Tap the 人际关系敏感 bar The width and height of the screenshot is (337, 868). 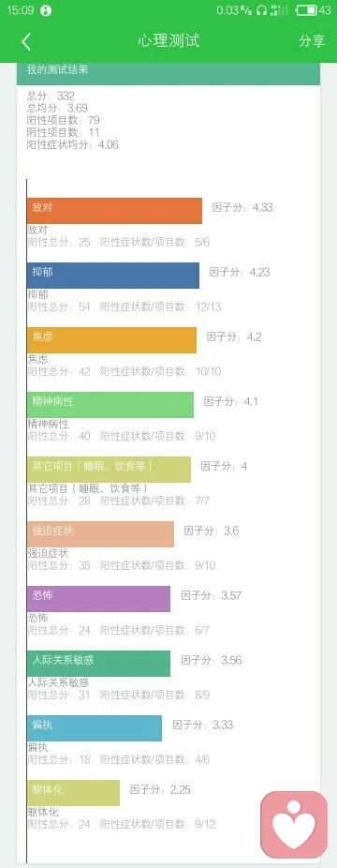click(x=99, y=663)
